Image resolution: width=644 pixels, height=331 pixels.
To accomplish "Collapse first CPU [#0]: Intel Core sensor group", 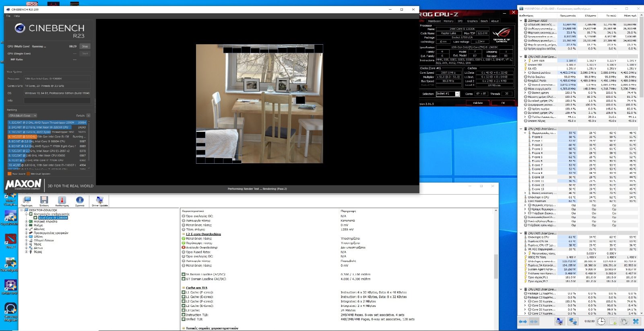I will tap(521, 56).
